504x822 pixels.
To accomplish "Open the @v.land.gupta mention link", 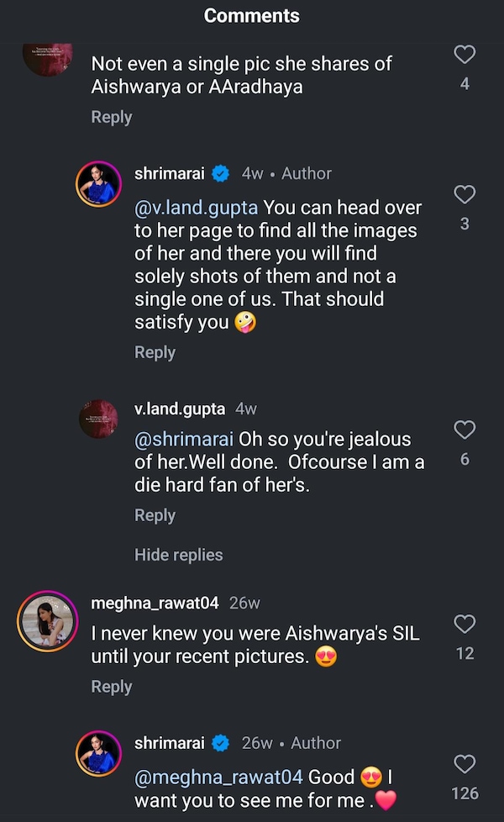I will pos(197,207).
